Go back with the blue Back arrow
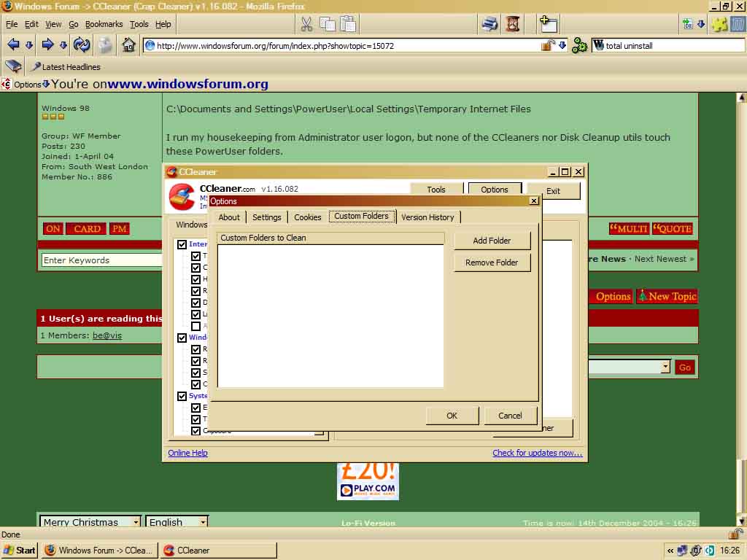Viewport: 747px width, 560px height. [13, 44]
